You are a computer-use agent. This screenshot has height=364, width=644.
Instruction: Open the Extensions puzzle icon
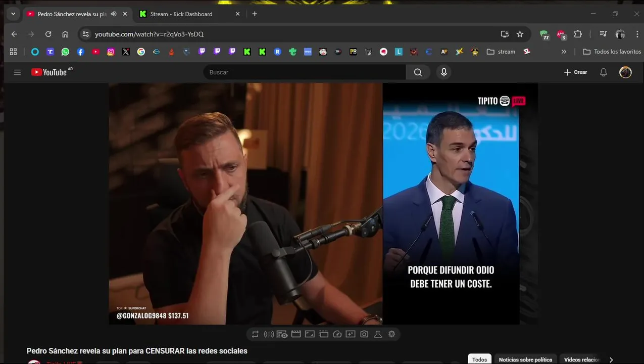(578, 34)
